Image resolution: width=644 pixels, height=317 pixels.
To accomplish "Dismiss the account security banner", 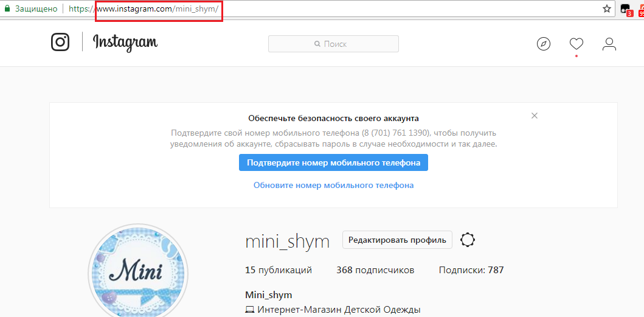I will [x=535, y=116].
